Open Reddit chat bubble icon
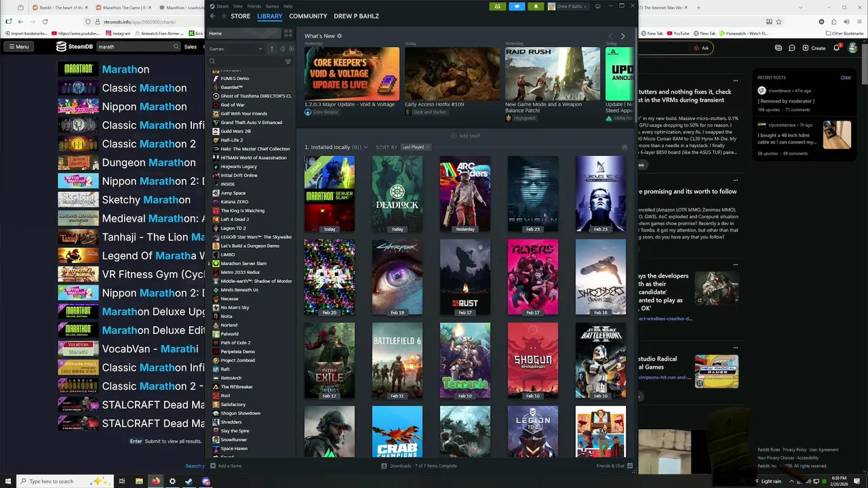 tap(791, 48)
